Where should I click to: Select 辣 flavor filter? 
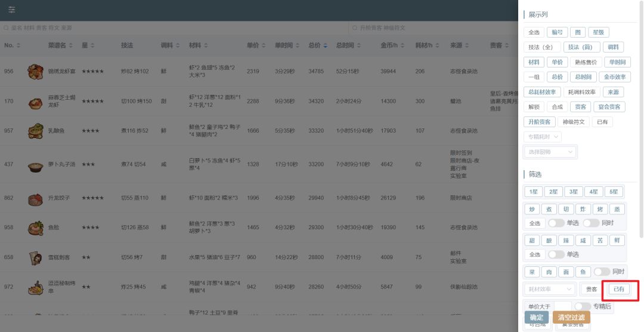tap(566, 240)
